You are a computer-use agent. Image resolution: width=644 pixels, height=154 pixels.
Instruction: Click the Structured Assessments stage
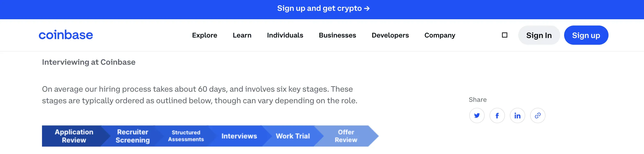click(186, 136)
